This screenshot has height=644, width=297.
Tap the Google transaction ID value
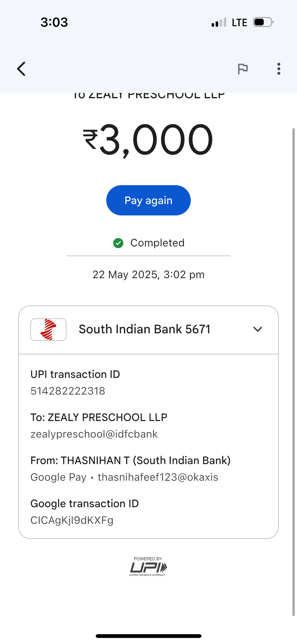click(72, 520)
